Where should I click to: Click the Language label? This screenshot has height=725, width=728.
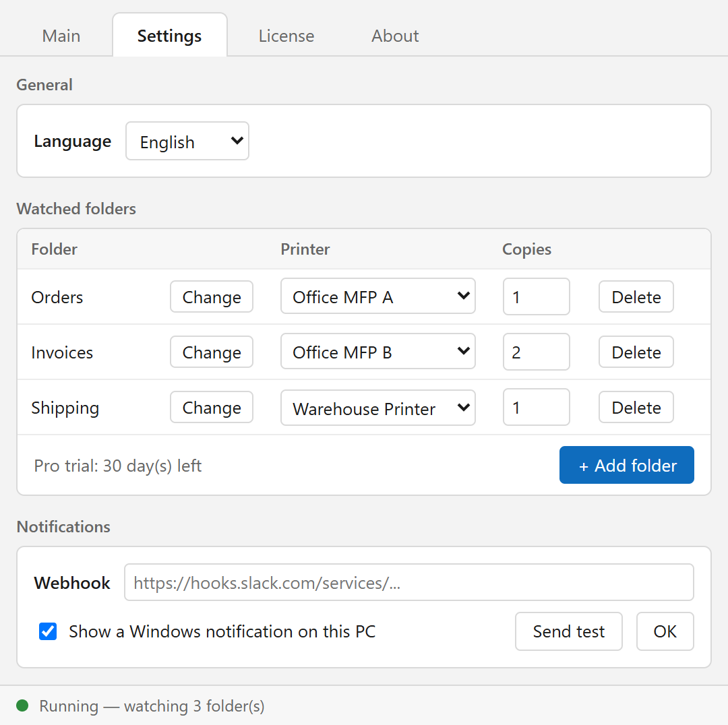point(72,141)
